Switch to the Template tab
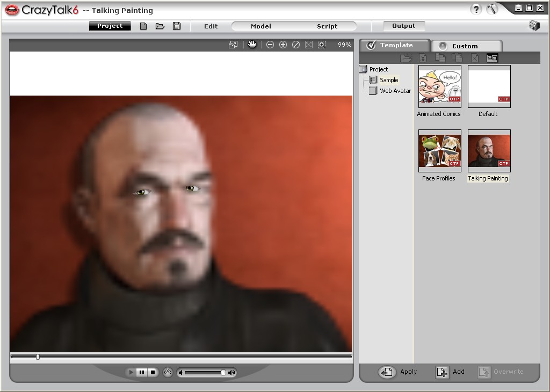The height and width of the screenshot is (392, 550). (x=395, y=45)
